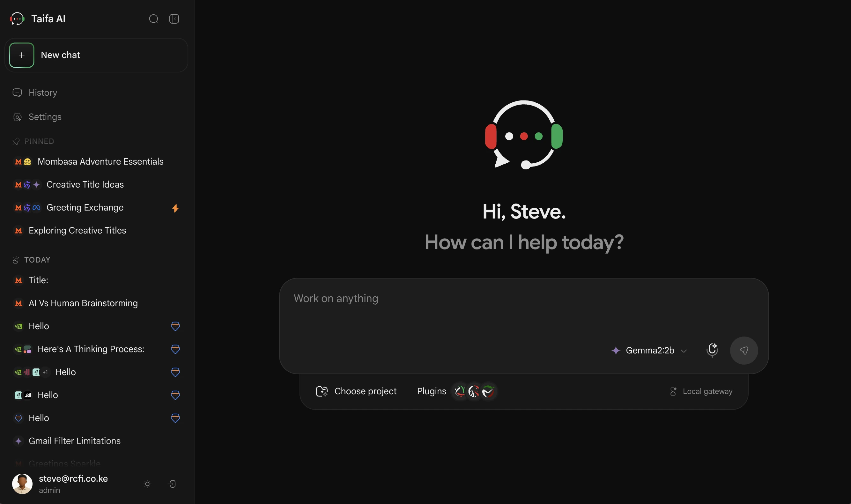Screen dimensions: 851x504
Task: Click the steve@rcfi.co.ke profile avatar
Action: click(22, 484)
